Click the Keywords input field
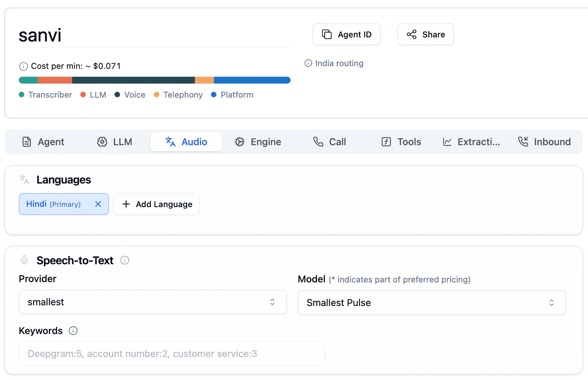 tap(172, 354)
